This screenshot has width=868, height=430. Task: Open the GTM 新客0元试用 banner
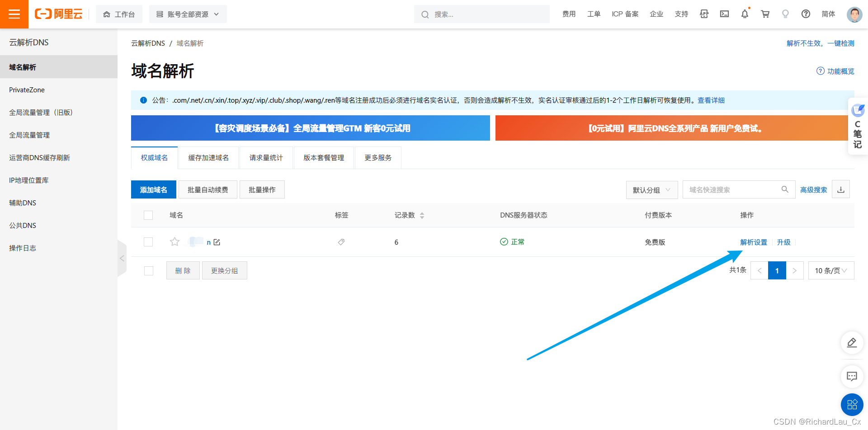[311, 128]
